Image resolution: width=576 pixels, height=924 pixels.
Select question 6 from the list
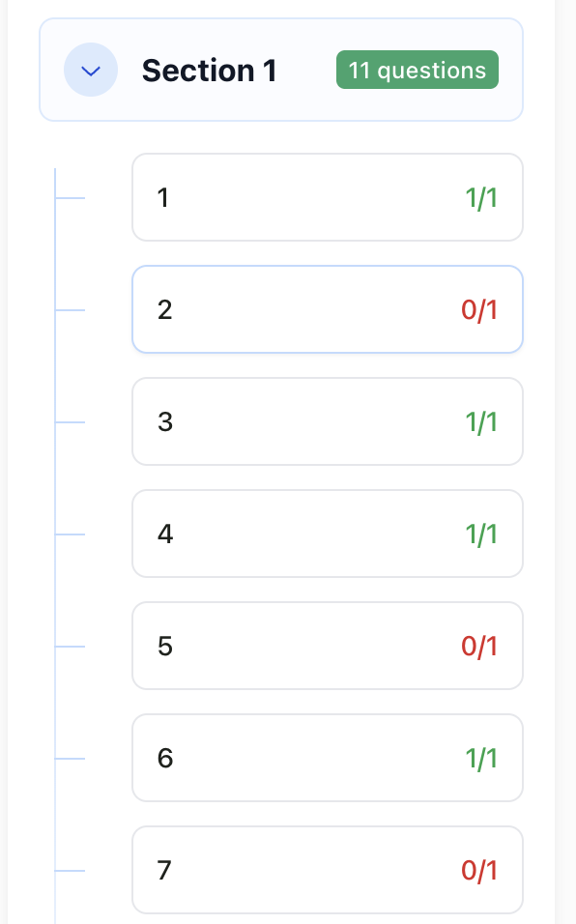pyautogui.click(x=327, y=758)
